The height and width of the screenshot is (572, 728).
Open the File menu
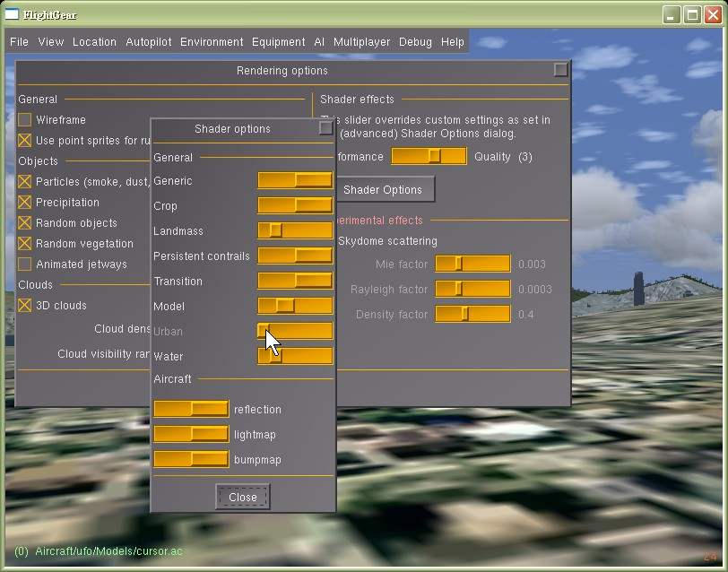(19, 42)
